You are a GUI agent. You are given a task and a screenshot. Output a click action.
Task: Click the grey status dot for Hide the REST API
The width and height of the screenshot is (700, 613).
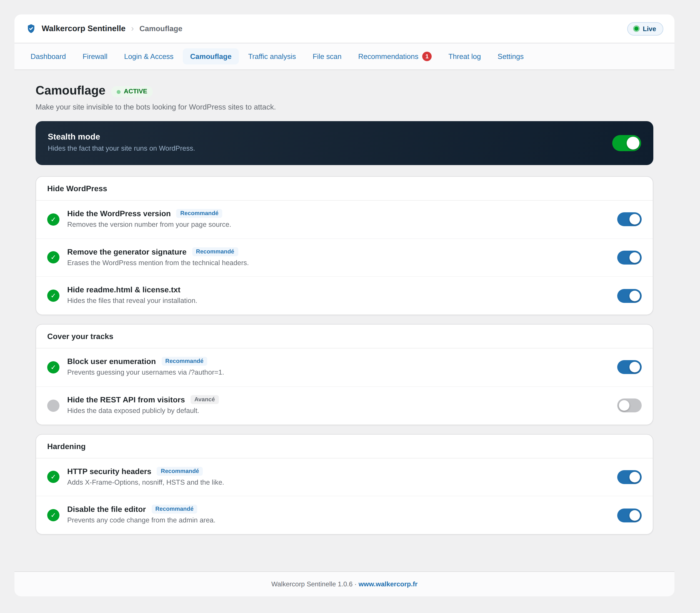coord(53,406)
